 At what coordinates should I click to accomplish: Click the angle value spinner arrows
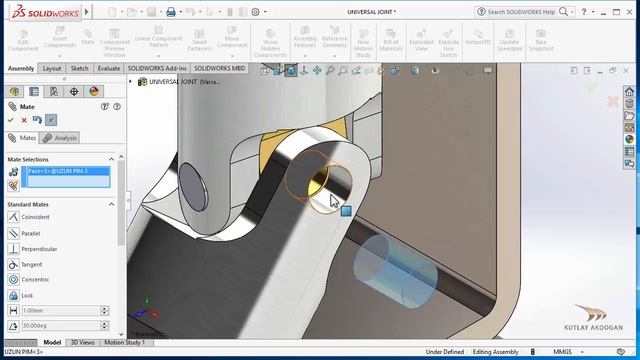pyautogui.click(x=104, y=326)
